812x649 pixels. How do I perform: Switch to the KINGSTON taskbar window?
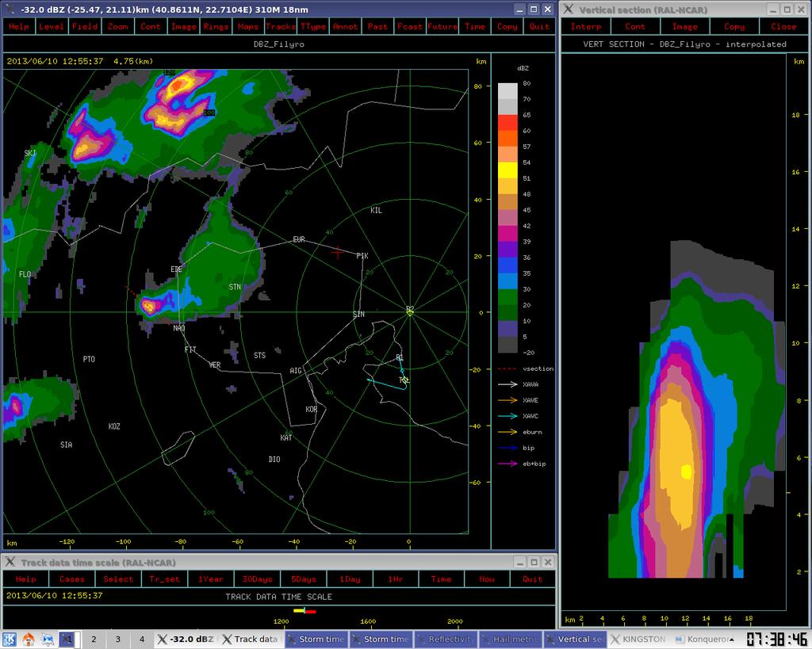(x=640, y=639)
